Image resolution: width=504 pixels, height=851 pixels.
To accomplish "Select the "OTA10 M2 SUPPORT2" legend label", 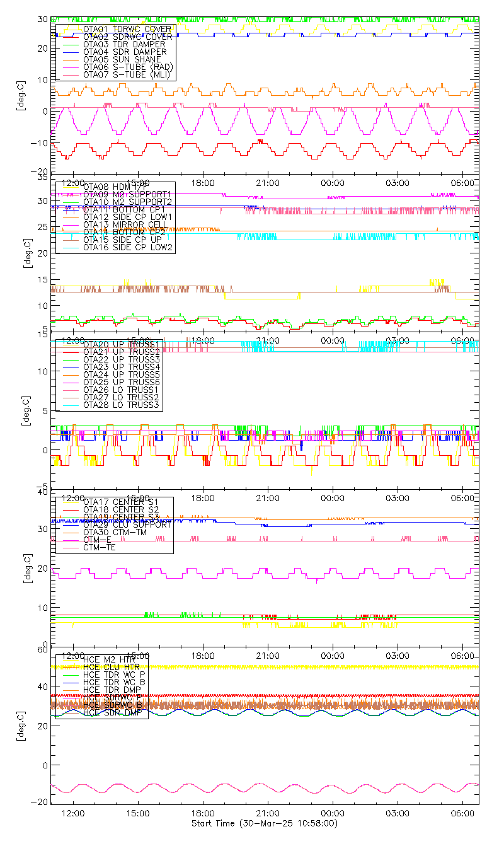I will (128, 202).
